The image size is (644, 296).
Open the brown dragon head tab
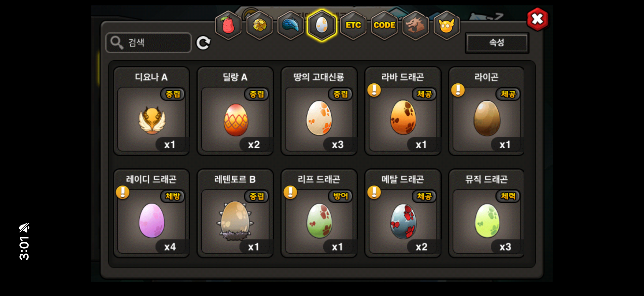pyautogui.click(x=415, y=25)
